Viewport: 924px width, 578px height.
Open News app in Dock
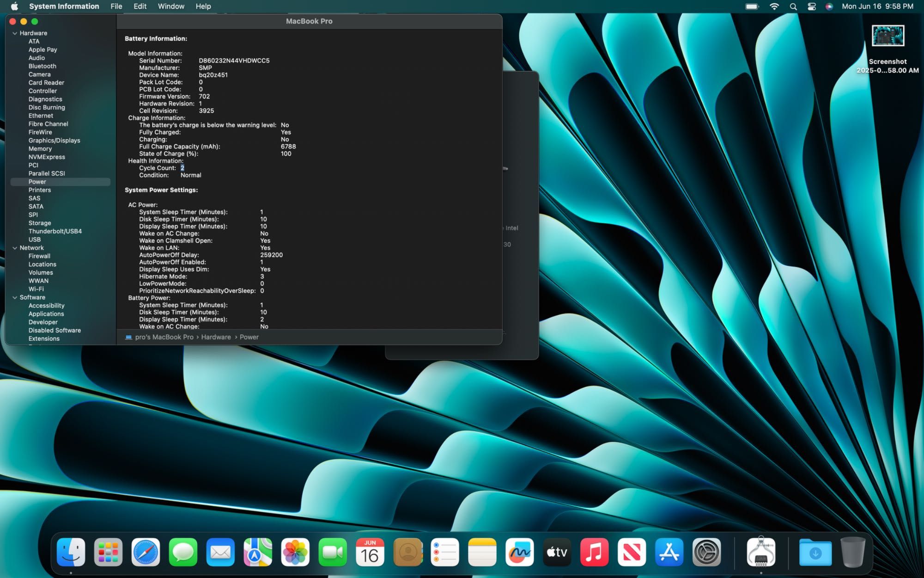click(632, 552)
